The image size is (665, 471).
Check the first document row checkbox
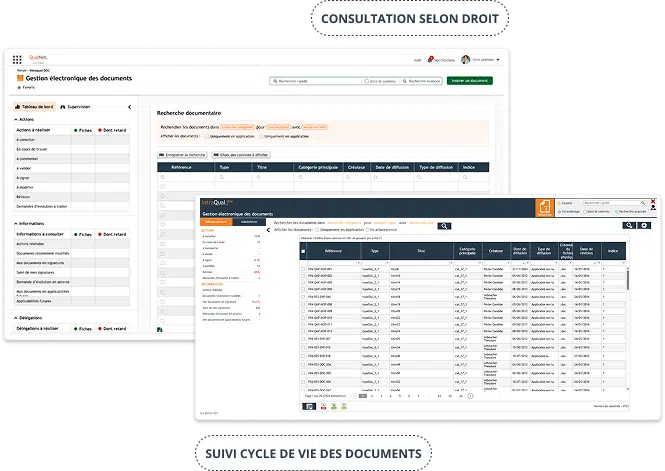303,269
